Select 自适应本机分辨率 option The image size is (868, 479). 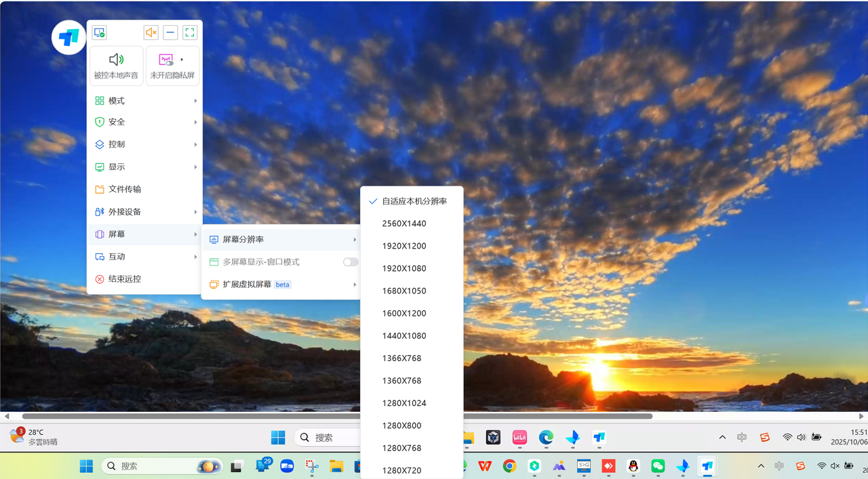point(414,201)
